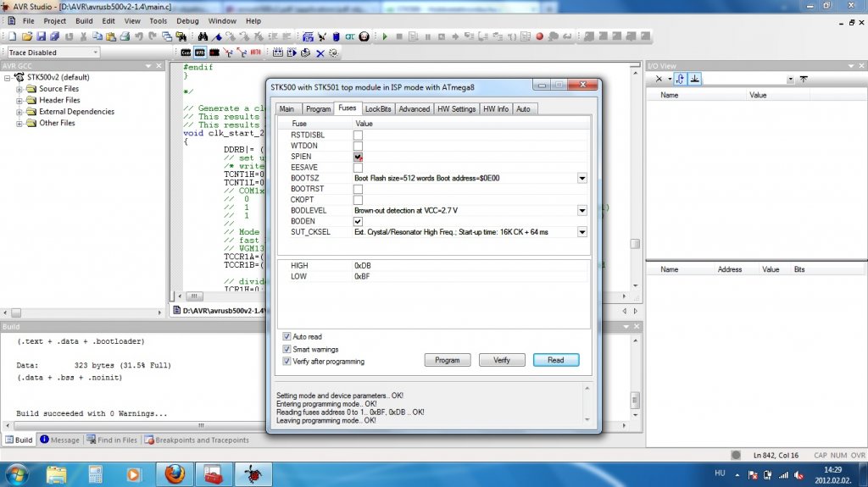Expand the Header Files folder
Viewport: 868px width, 487px height.
19,101
